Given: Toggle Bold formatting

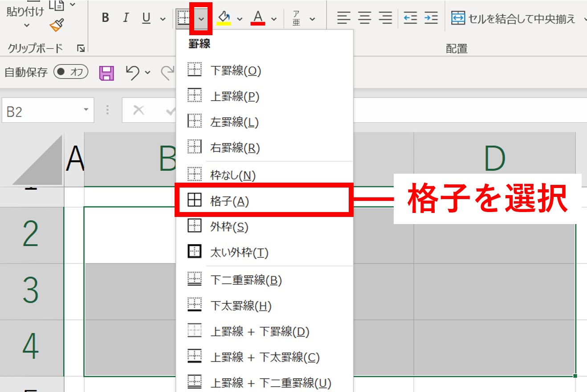Looking at the screenshot, I should pos(106,18).
